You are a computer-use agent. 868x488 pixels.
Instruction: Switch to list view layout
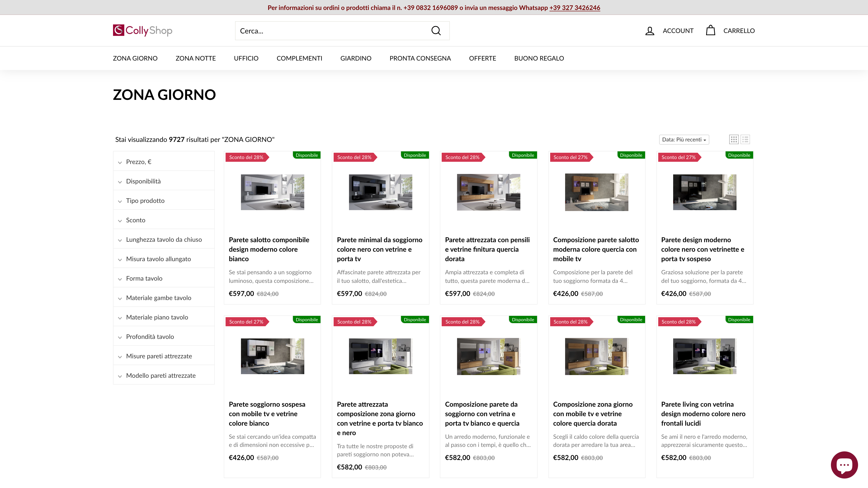point(745,139)
